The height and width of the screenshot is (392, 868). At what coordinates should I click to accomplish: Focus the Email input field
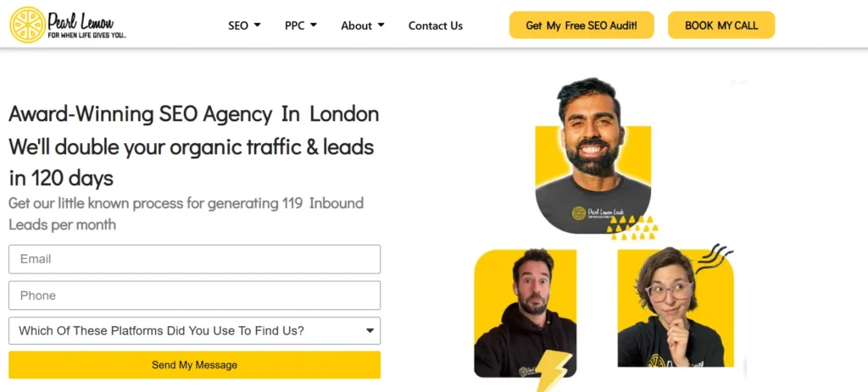[194, 259]
